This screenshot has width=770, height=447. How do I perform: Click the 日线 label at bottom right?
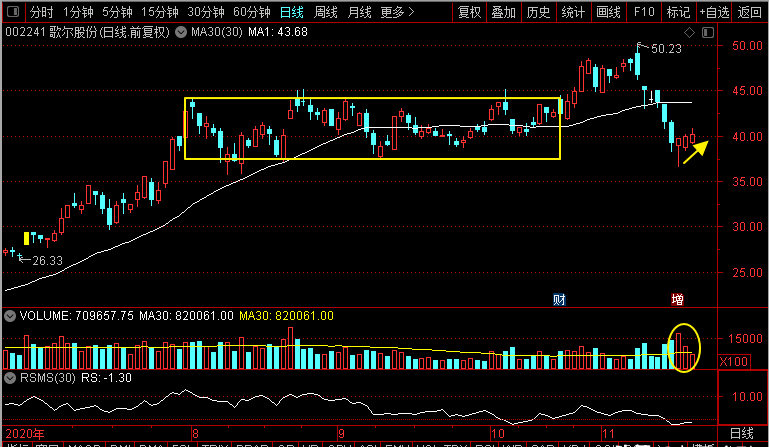[x=742, y=433]
